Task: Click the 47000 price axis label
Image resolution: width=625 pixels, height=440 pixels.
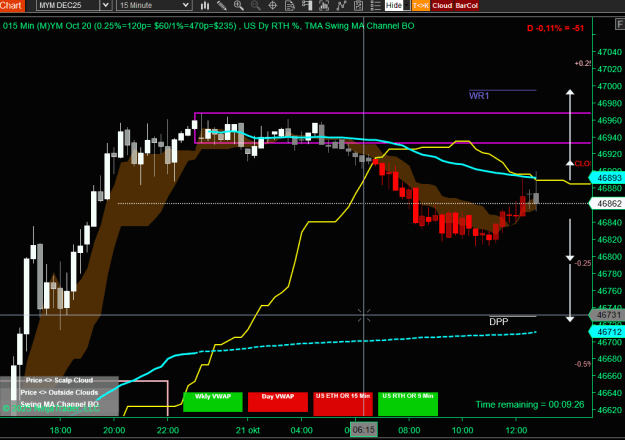Action: click(609, 86)
